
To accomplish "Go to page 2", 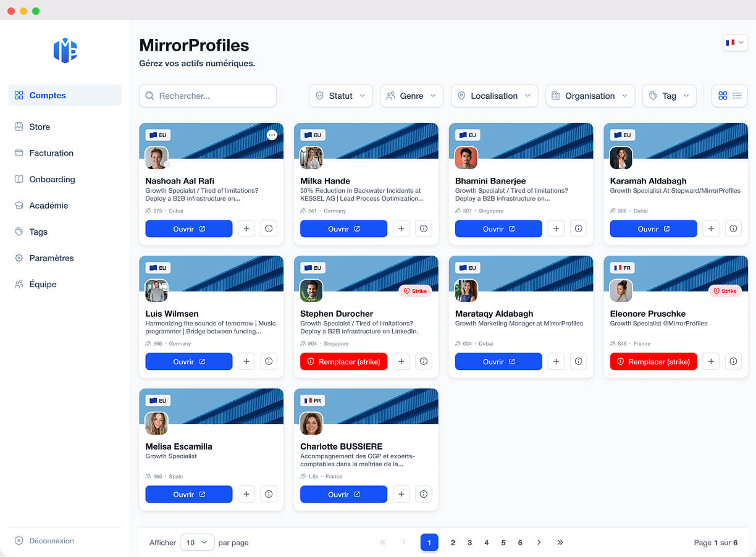I will pos(453,542).
